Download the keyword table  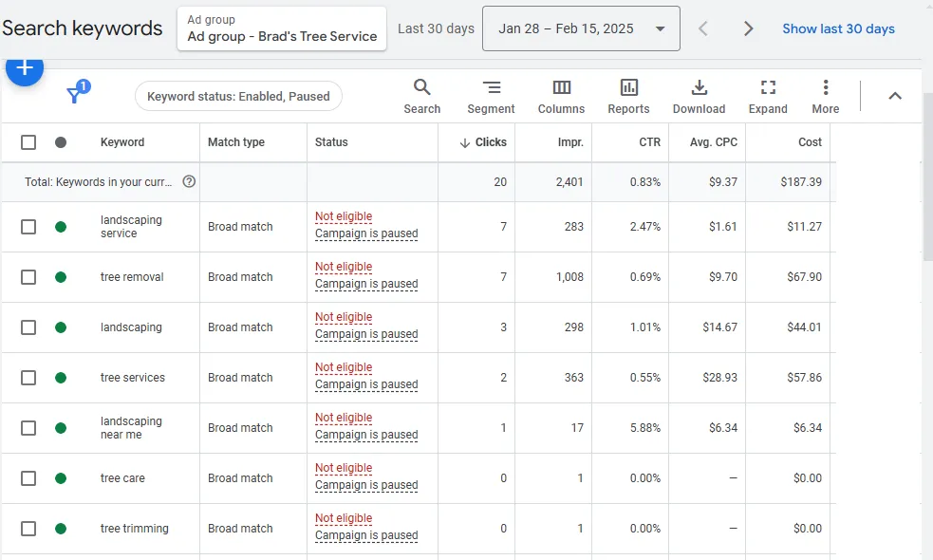point(699,97)
